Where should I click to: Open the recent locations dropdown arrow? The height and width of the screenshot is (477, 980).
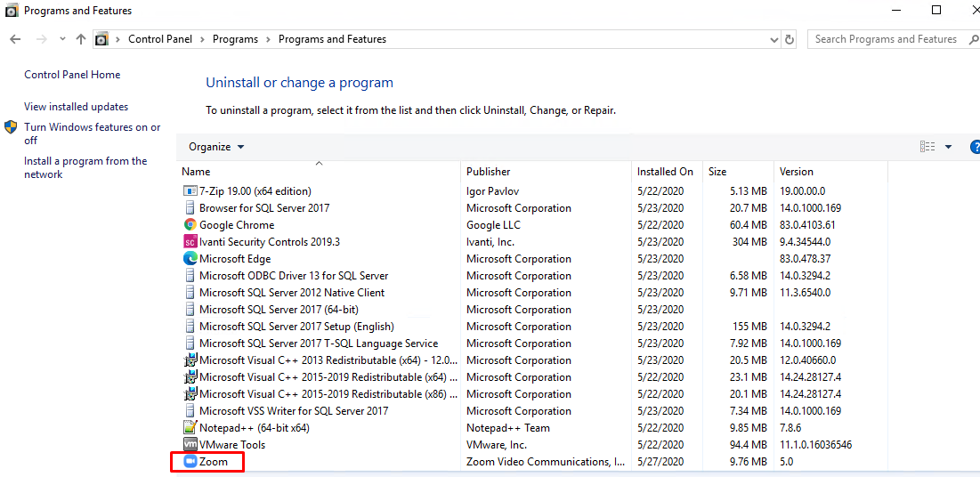coord(62,39)
